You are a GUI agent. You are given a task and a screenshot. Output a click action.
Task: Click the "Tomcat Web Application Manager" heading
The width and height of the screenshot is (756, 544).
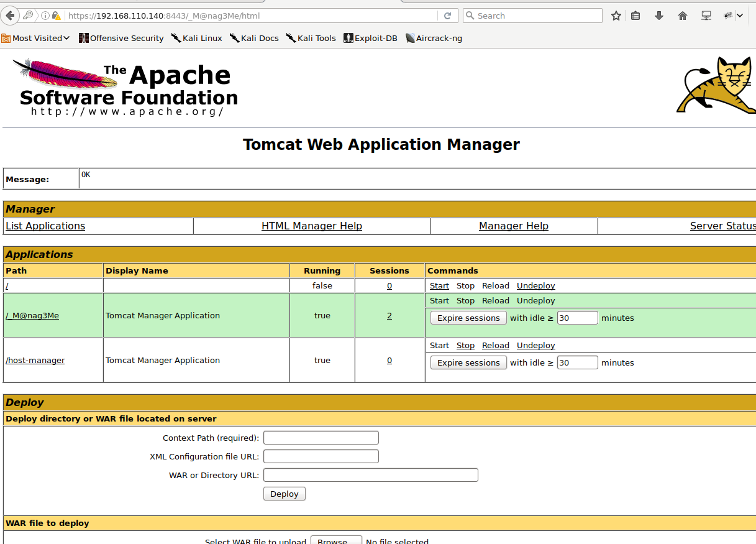[x=381, y=144]
